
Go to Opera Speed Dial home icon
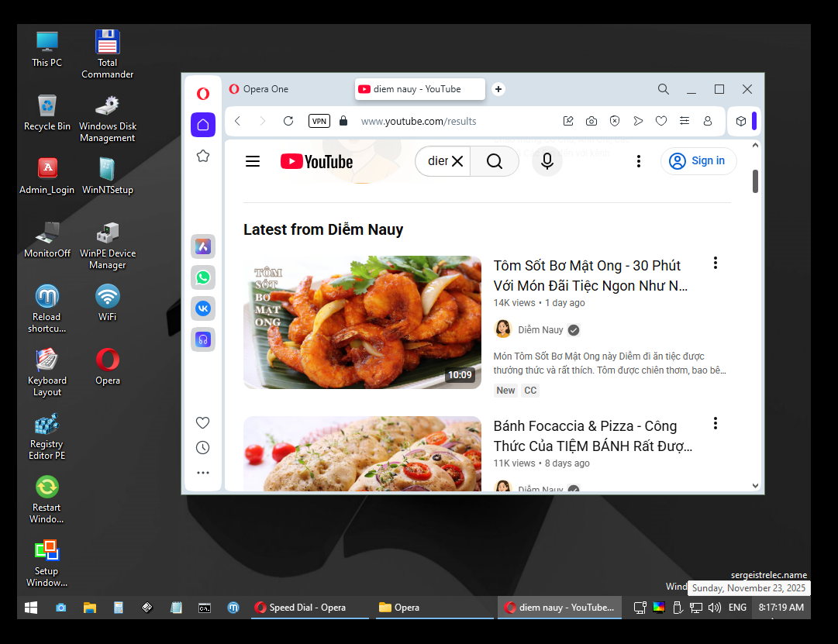coord(203,125)
